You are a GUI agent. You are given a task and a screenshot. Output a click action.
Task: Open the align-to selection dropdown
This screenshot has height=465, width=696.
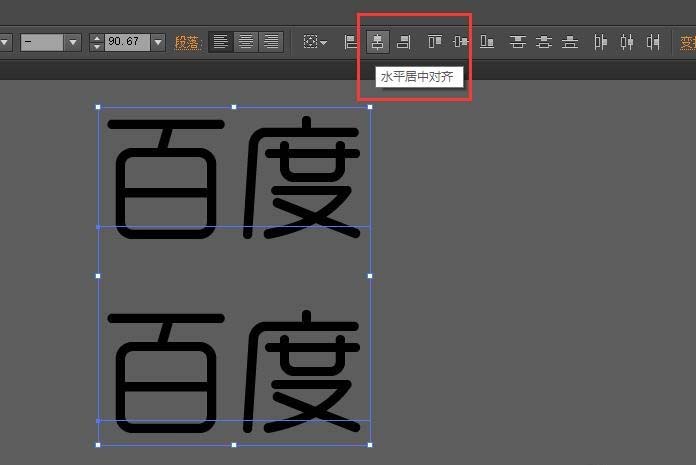pos(315,42)
